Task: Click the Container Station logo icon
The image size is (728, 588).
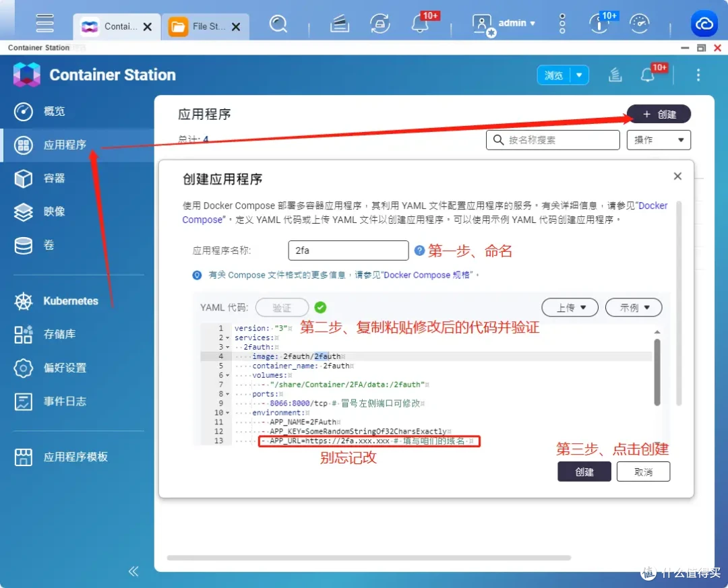Action: point(26,74)
